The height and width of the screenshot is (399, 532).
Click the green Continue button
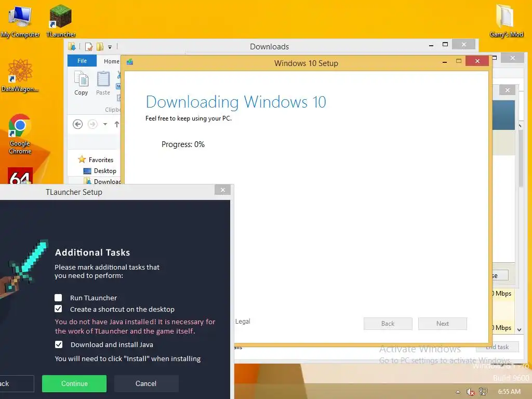[x=74, y=383]
